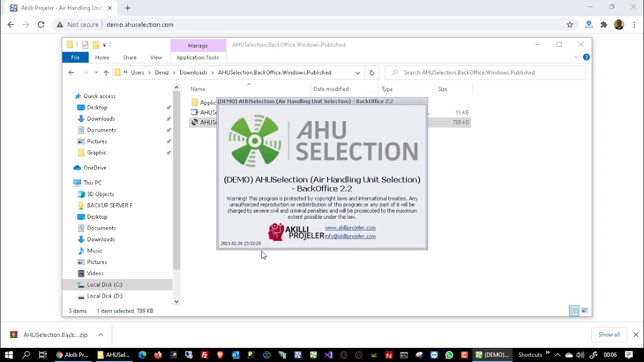The image size is (644, 362).
Task: Click the Chrome address bar URL
Action: point(140,25)
